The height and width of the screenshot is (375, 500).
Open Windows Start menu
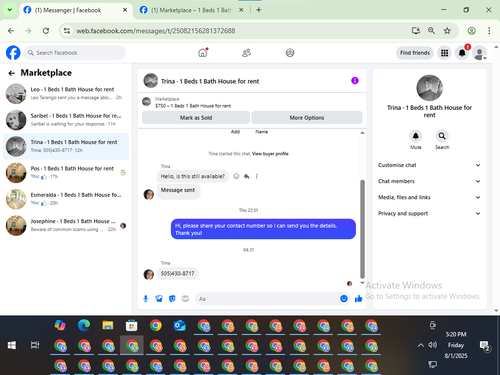coord(12,345)
